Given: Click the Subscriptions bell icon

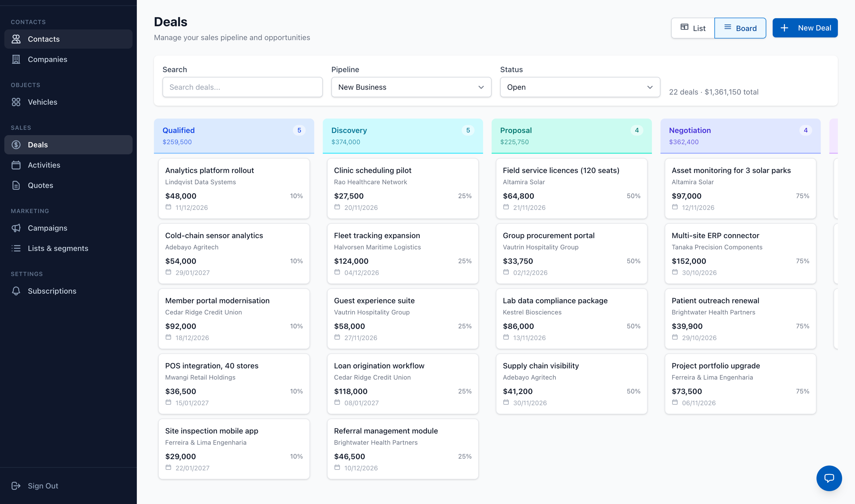Looking at the screenshot, I should point(16,291).
